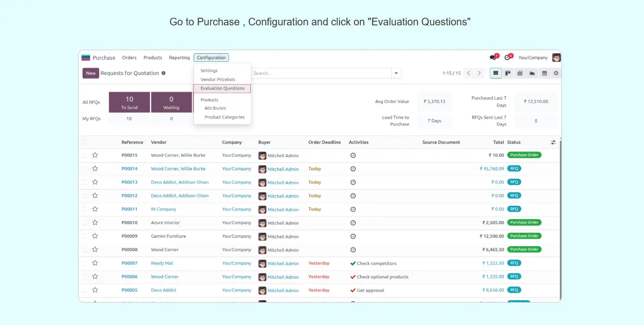Expand the search options dropdown arrow
The height and width of the screenshot is (325, 644).
(x=396, y=74)
